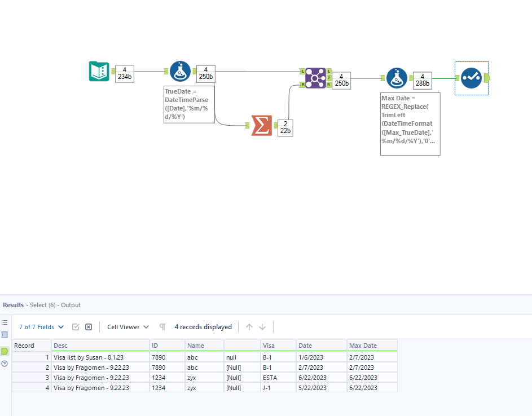Image resolution: width=532 pixels, height=416 pixels.
Task: Select the Select tool with checkmark icon
Action: [471, 78]
